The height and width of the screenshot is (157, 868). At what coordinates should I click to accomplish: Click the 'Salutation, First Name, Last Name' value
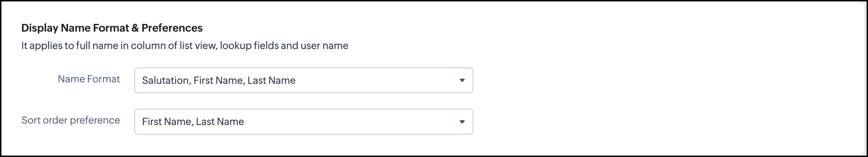[x=219, y=81]
